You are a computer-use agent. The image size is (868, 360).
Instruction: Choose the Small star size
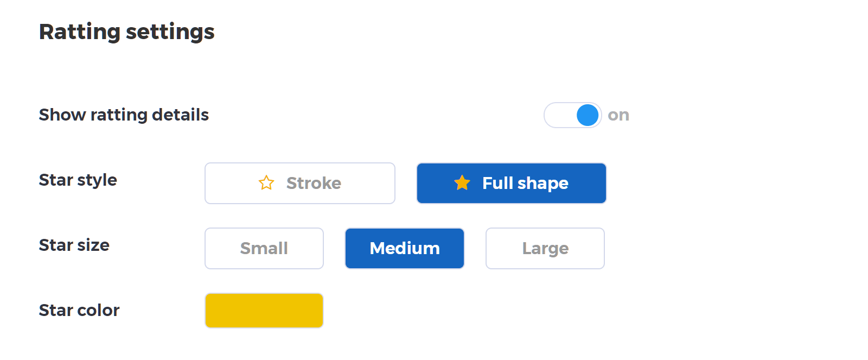click(264, 248)
